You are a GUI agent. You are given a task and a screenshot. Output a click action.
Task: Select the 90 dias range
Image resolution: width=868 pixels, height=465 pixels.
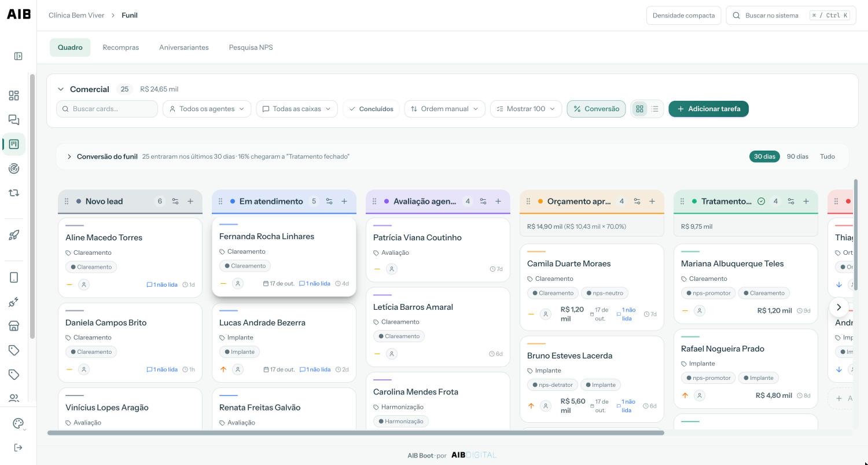[x=797, y=156]
